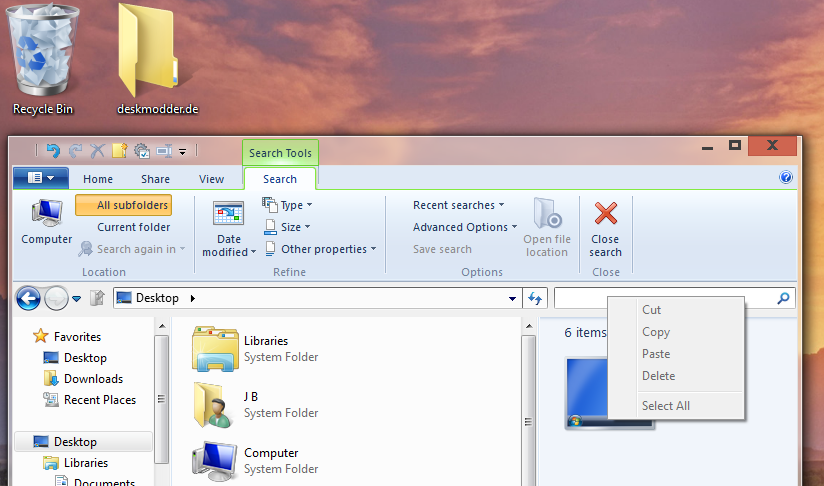Click the file list scrollbar up arrow

pos(529,326)
